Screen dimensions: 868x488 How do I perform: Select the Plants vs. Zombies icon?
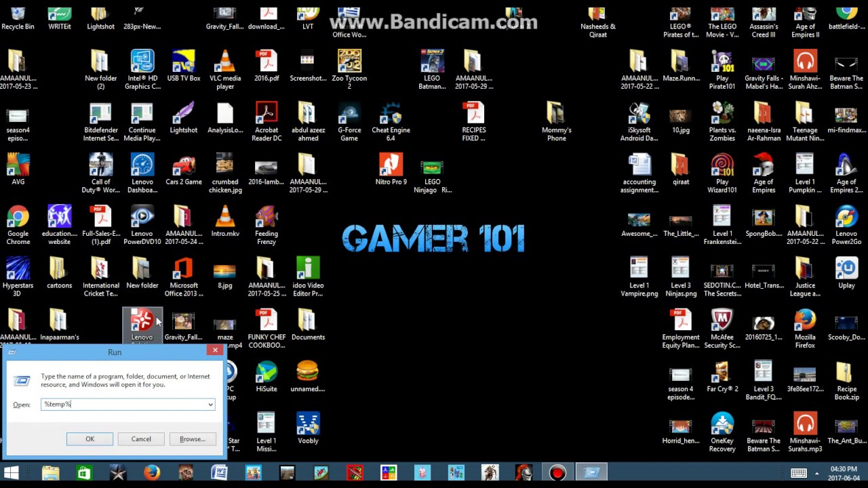pyautogui.click(x=722, y=122)
